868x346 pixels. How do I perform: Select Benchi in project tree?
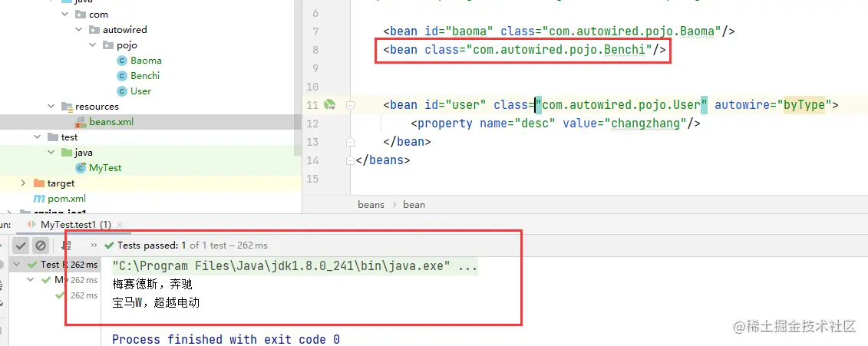[x=145, y=76]
